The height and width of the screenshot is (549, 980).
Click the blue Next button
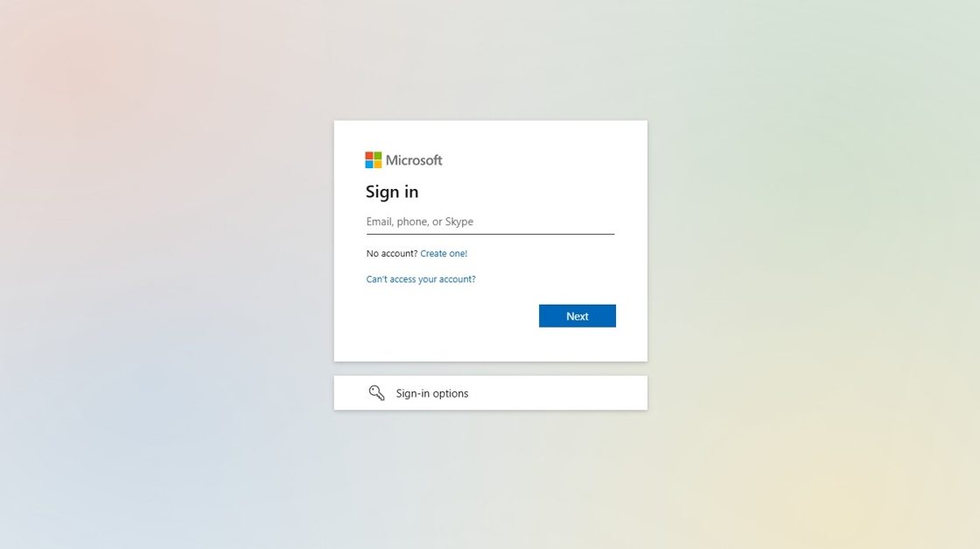[x=577, y=316]
